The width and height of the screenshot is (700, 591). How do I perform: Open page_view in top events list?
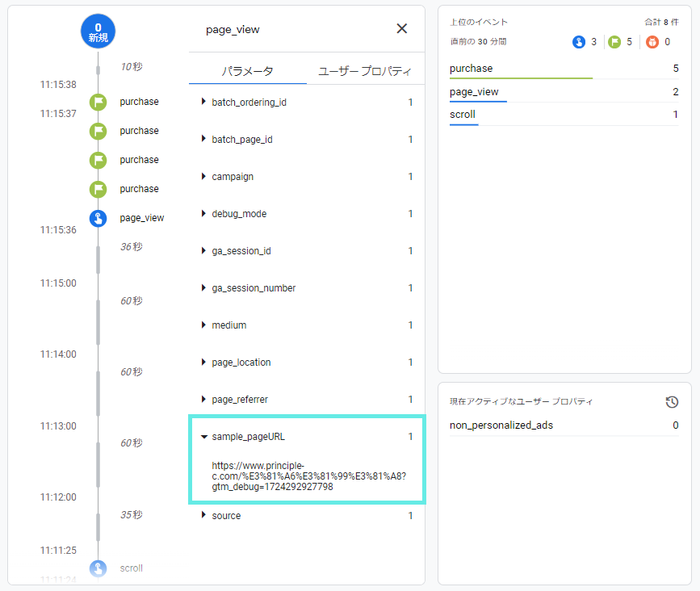click(x=474, y=92)
